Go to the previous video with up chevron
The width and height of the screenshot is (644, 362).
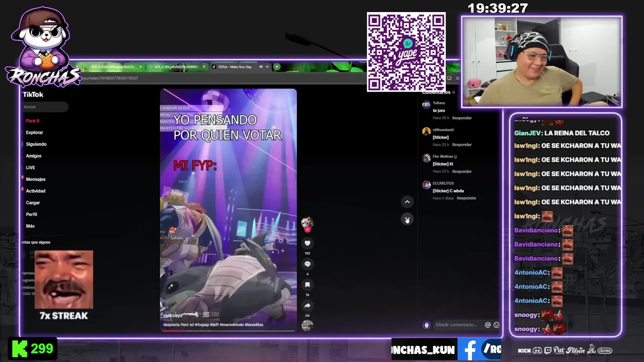(x=407, y=202)
